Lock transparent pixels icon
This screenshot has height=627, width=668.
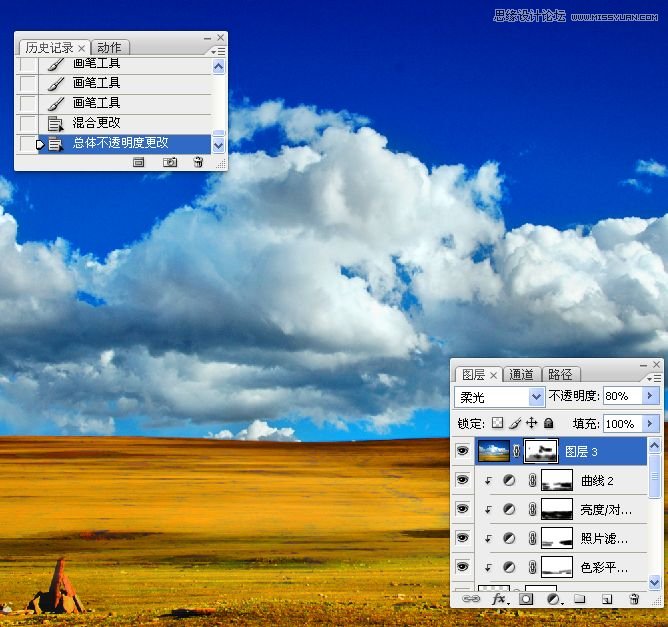[x=497, y=423]
